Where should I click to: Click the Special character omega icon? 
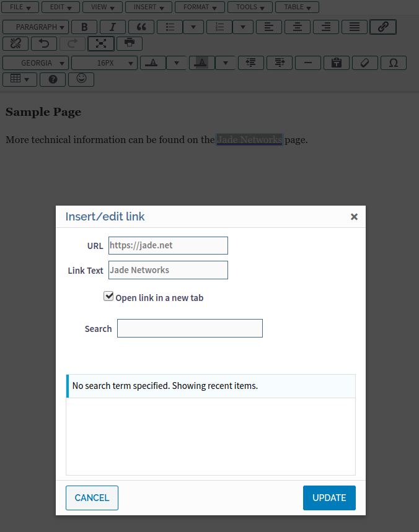tap(393, 63)
